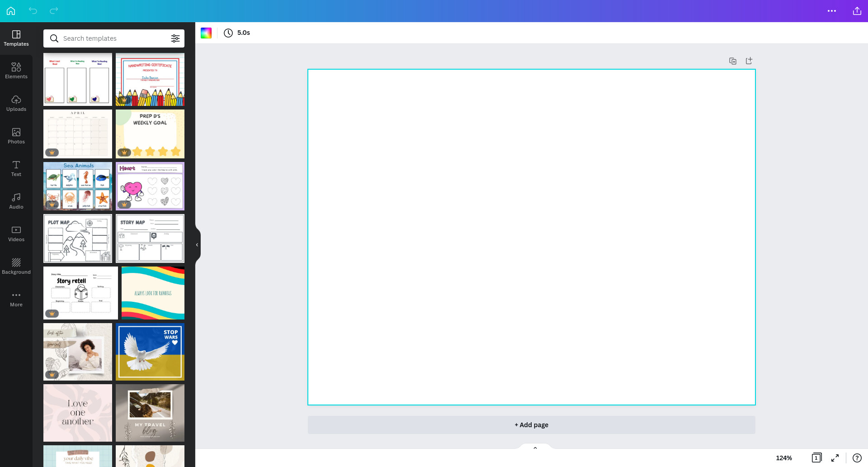Toggle fullscreen presentation mode icon
Screen dimensions: 868x467
pos(835,458)
